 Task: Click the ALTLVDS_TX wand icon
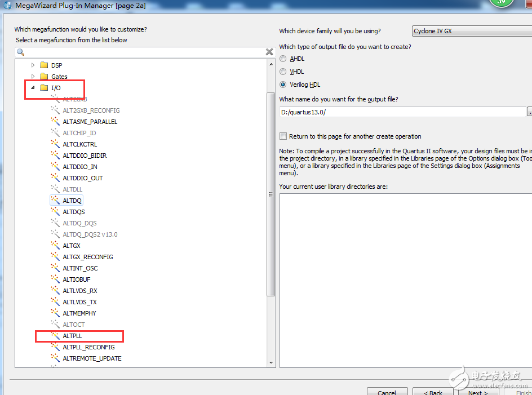pyautogui.click(x=55, y=301)
